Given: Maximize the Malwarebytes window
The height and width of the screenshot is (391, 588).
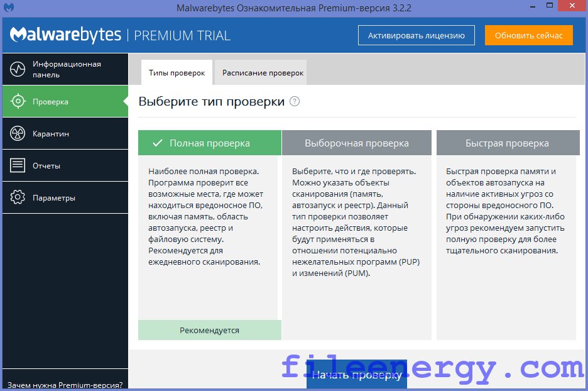Looking at the screenshot, I should (550, 6).
